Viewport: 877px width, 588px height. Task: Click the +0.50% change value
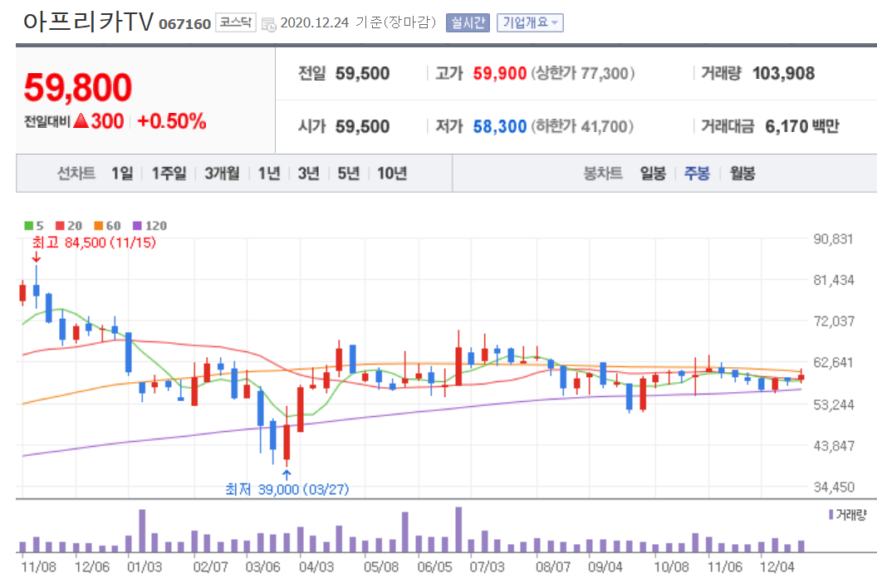[x=172, y=121]
